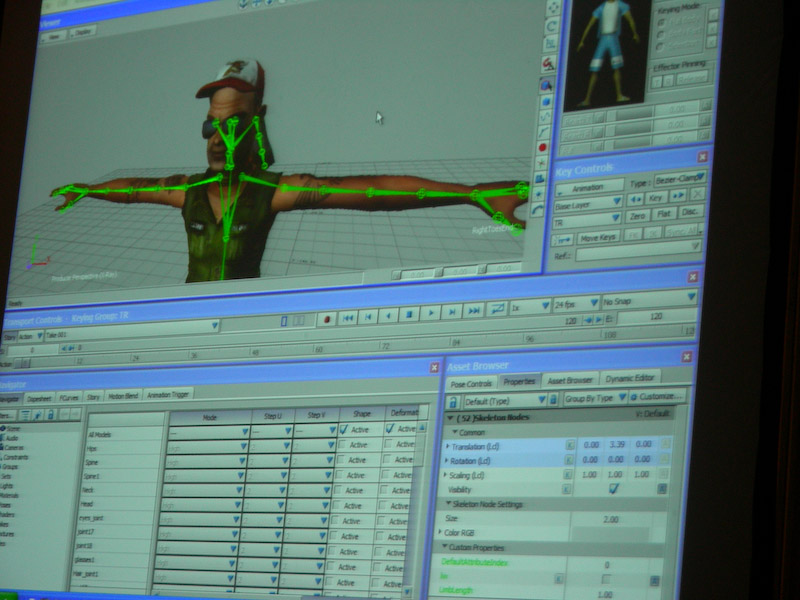This screenshot has height=600, width=800.
Task: Switch to the Animation Trigger tab
Action: click(167, 394)
